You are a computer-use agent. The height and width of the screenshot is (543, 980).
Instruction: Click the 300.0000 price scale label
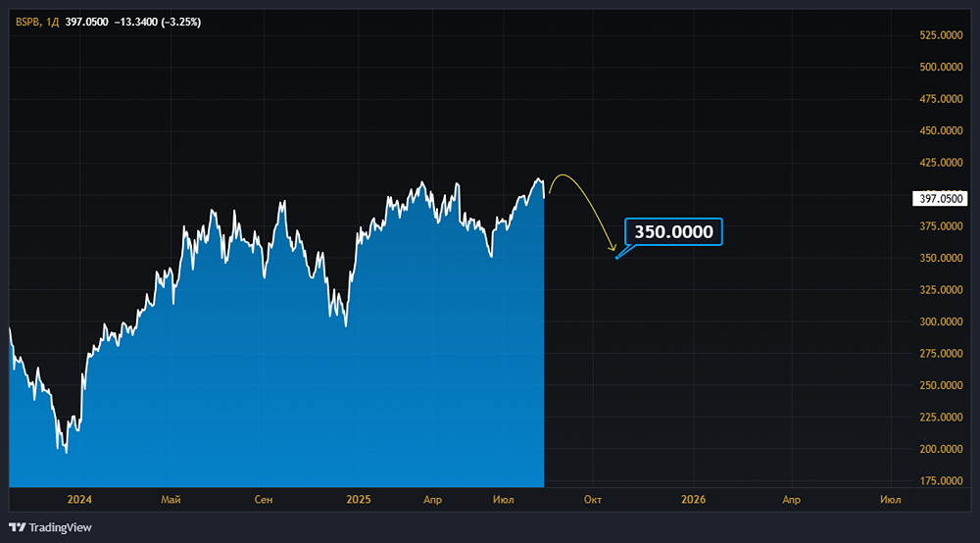point(941,321)
